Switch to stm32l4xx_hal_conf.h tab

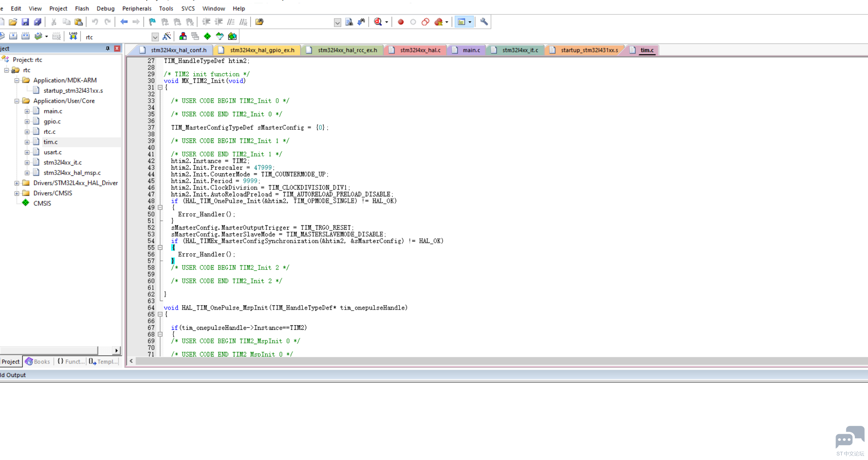[174, 50]
